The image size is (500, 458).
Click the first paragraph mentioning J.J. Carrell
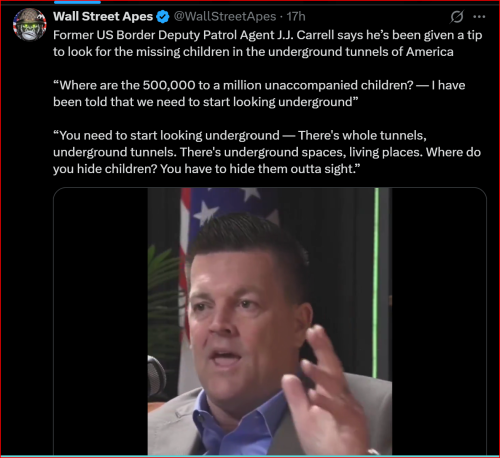[x=268, y=43]
